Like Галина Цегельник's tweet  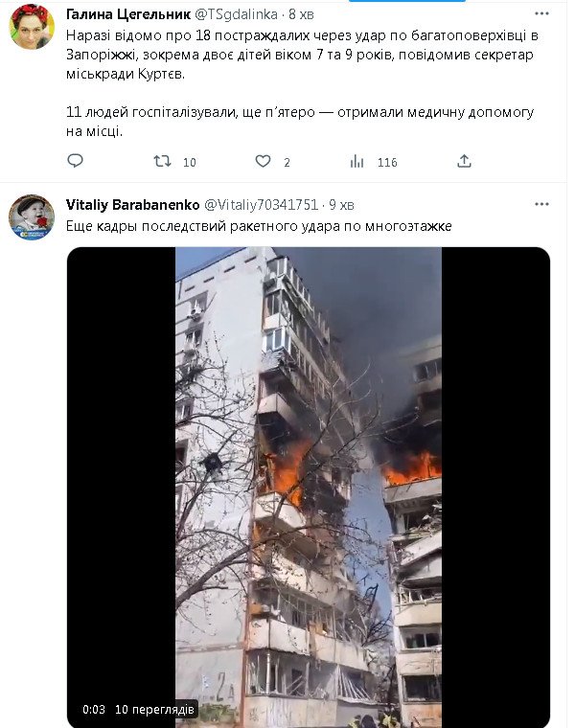pos(263,161)
